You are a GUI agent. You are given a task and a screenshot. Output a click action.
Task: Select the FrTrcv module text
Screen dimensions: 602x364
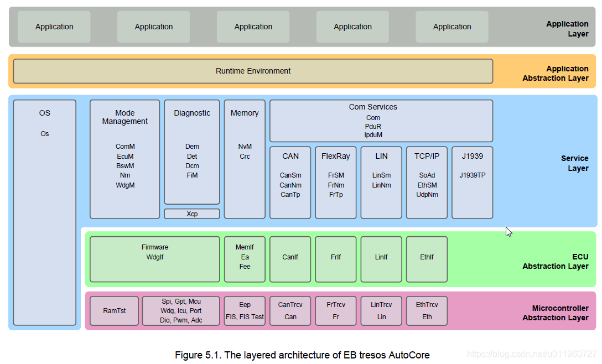(x=335, y=305)
